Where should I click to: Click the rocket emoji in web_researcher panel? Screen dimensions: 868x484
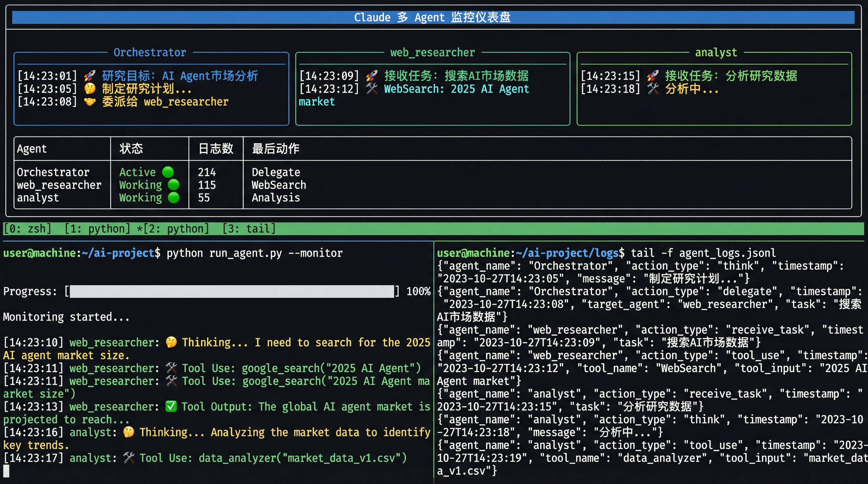(x=372, y=76)
